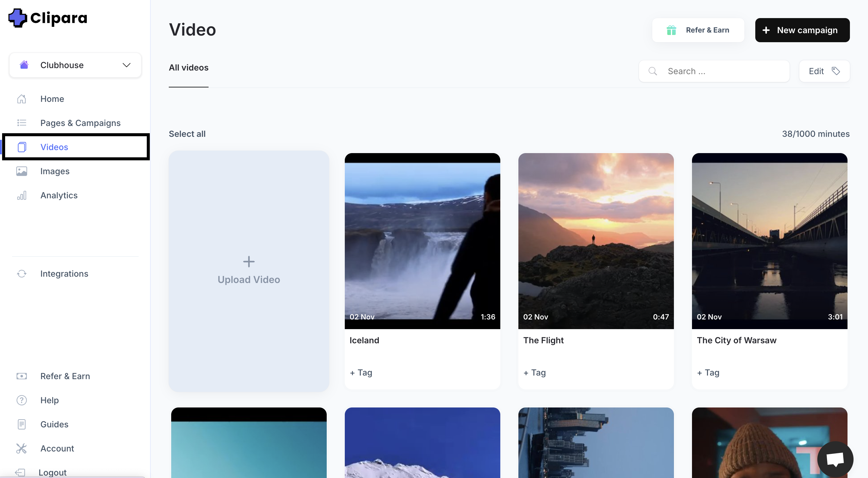
Task: Go to Images section
Action: pos(55,171)
